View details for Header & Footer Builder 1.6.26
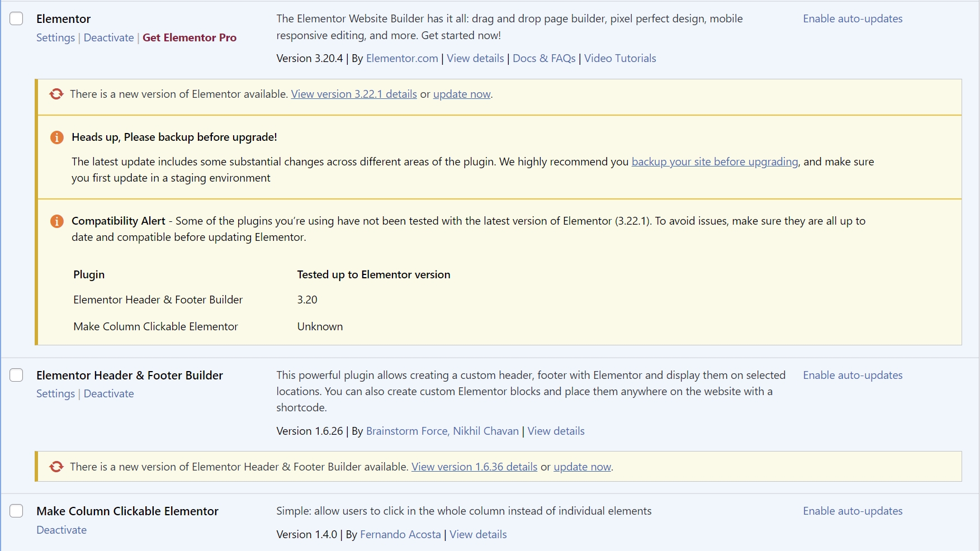Viewport: 980px width, 551px height. coord(556,431)
